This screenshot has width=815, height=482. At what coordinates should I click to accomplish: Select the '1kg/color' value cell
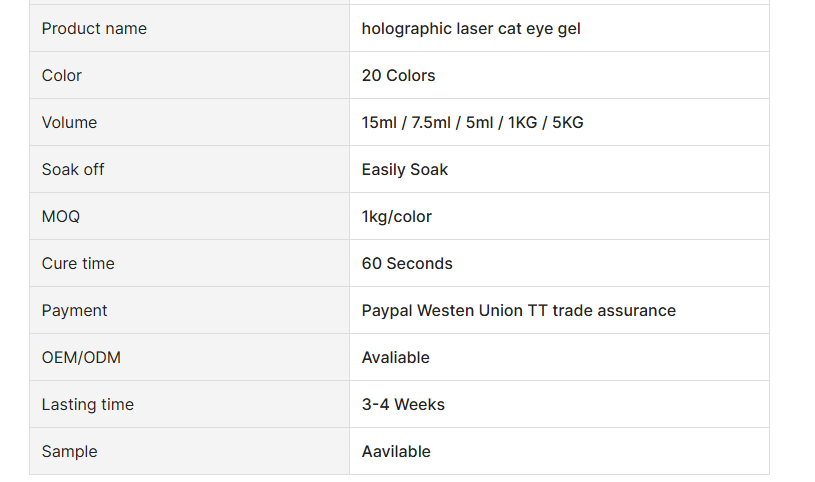559,216
